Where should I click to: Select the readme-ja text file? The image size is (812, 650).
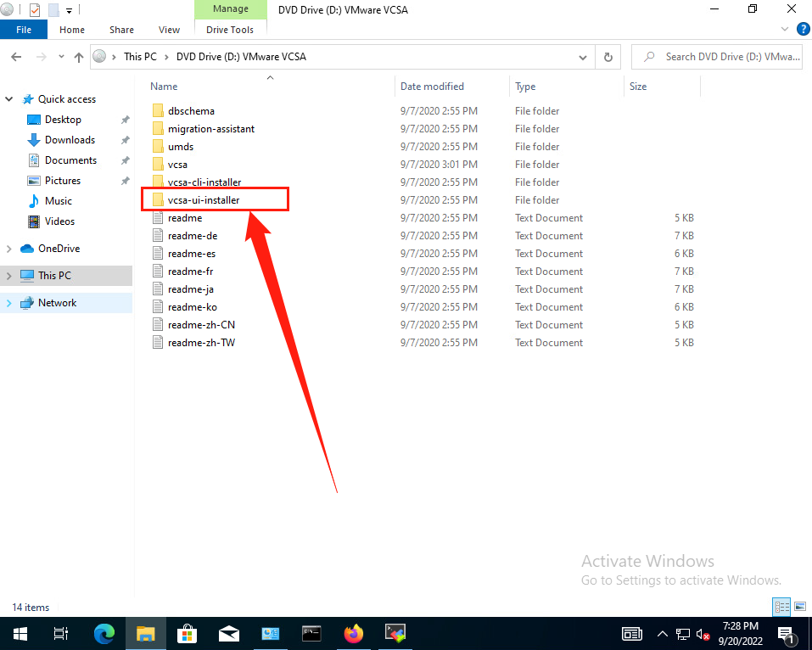click(183, 289)
